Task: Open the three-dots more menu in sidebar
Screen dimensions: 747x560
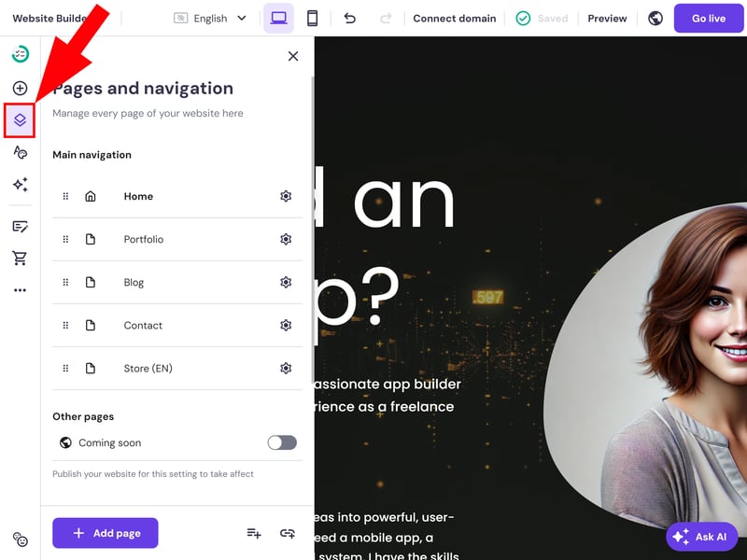Action: coord(20,290)
